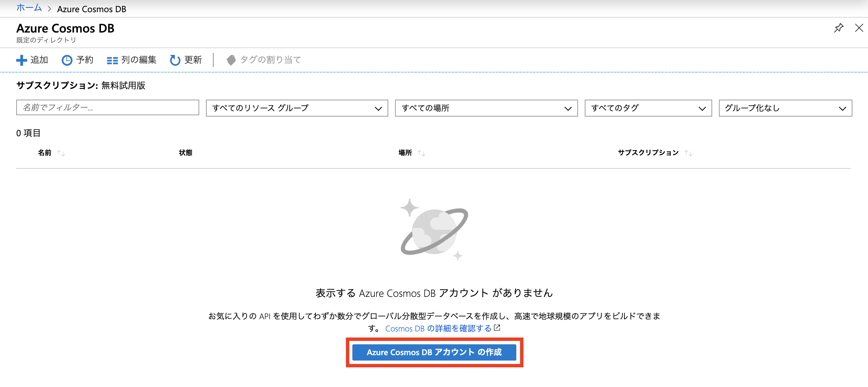Go to ホーム breadcrumb link
868x387 pixels.
[29, 8]
